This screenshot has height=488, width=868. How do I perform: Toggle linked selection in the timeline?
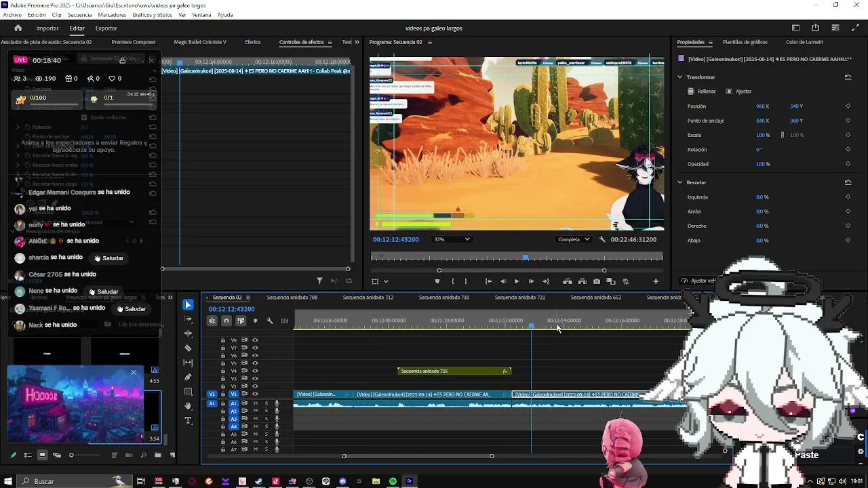[241, 321]
